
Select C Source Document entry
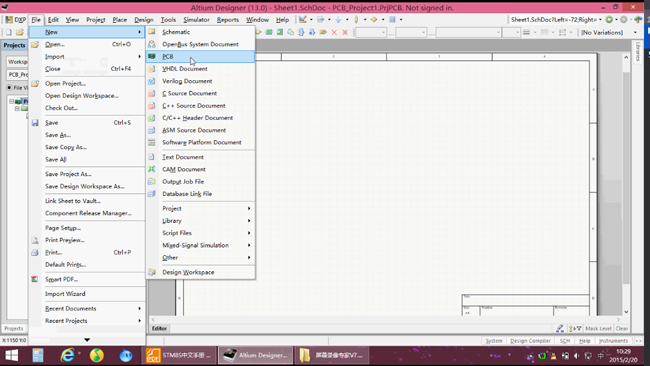coord(200,93)
